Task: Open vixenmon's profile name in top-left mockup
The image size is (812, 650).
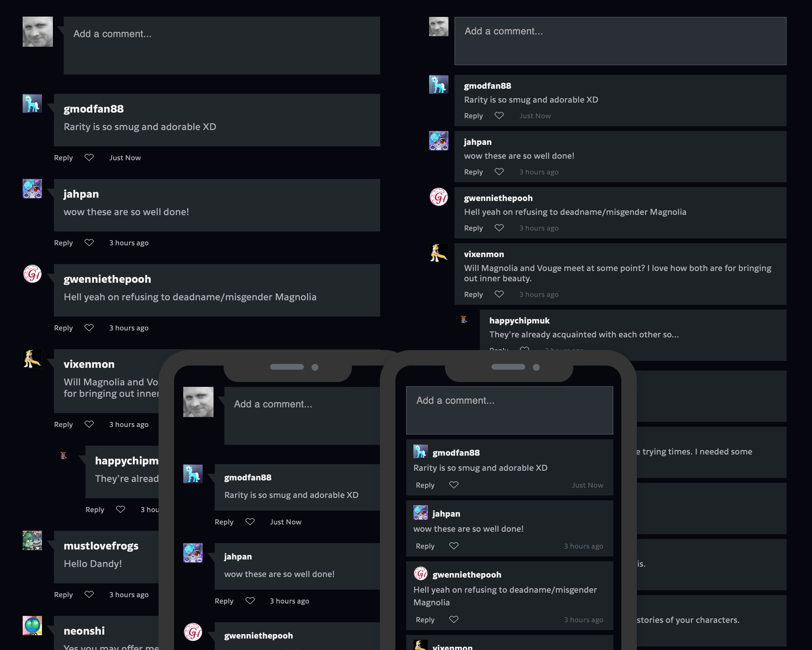Action: (89, 364)
